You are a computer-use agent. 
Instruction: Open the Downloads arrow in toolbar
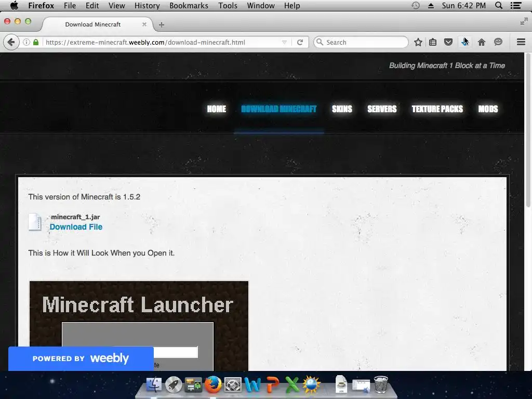464,43
